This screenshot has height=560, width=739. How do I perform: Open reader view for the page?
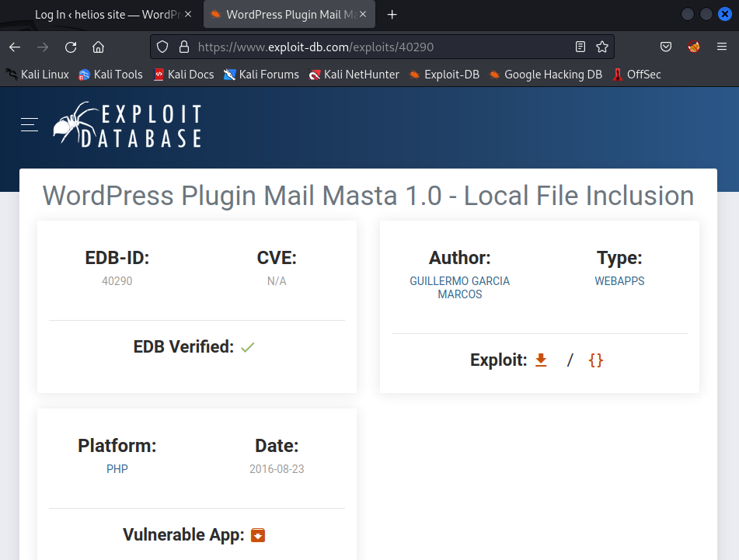coord(580,47)
